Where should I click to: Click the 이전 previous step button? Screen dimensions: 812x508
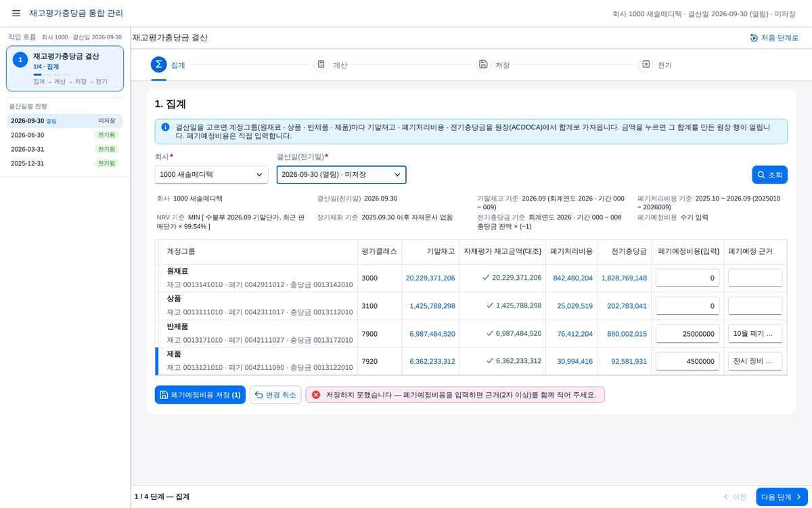pyautogui.click(x=735, y=496)
